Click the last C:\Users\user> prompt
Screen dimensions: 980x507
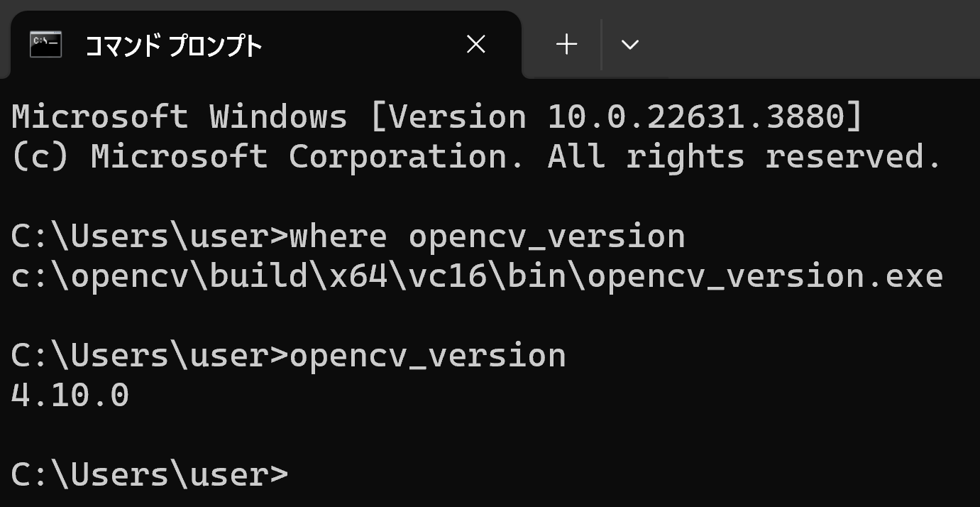tap(150, 474)
